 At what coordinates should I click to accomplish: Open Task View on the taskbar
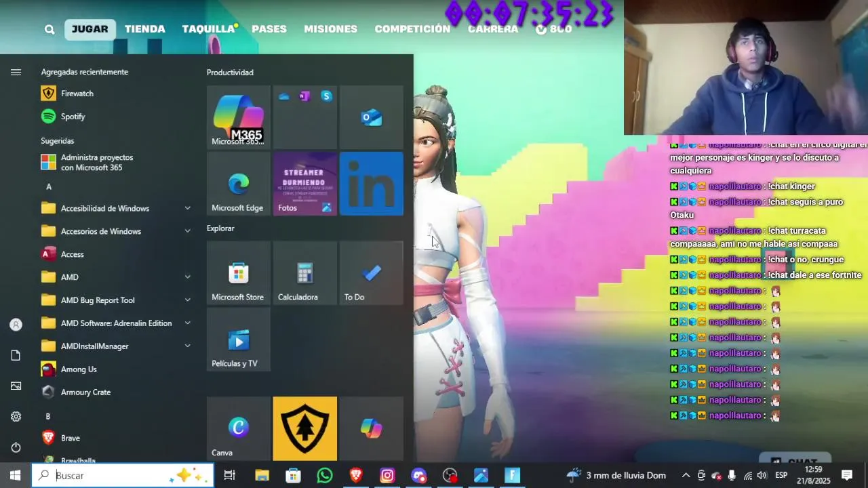pos(230,476)
